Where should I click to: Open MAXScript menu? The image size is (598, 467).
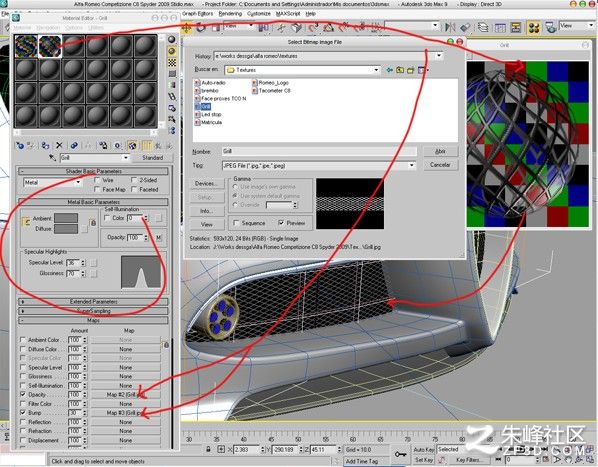pos(288,14)
